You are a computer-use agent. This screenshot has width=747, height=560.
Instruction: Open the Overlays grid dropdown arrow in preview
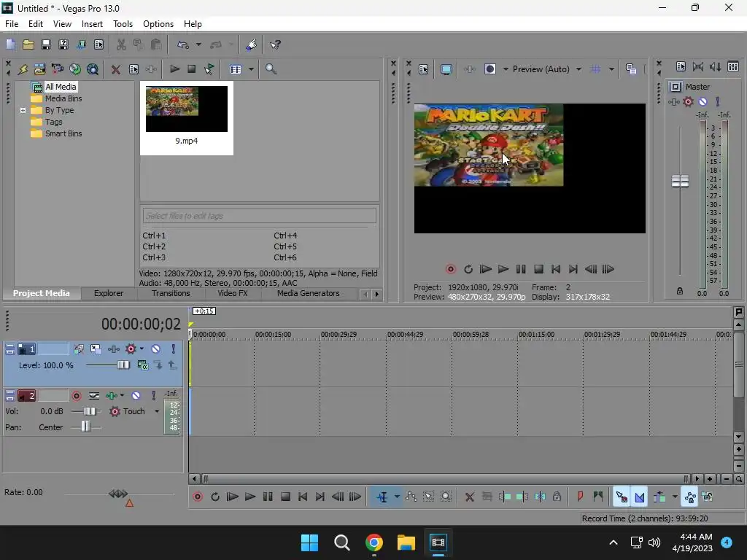tap(611, 69)
